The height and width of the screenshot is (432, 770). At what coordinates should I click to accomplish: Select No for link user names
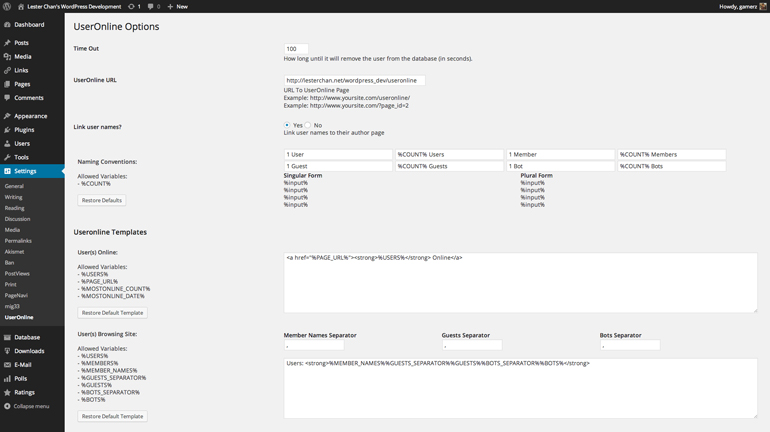point(309,125)
